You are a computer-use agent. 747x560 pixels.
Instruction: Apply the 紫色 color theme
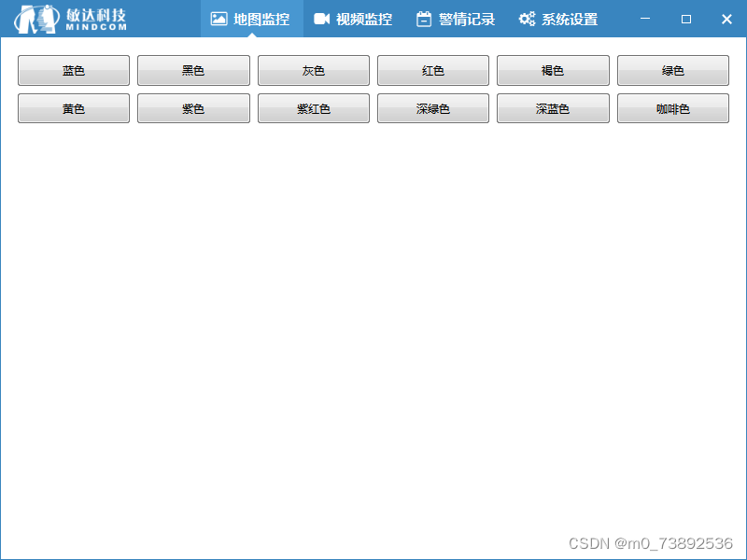point(193,107)
